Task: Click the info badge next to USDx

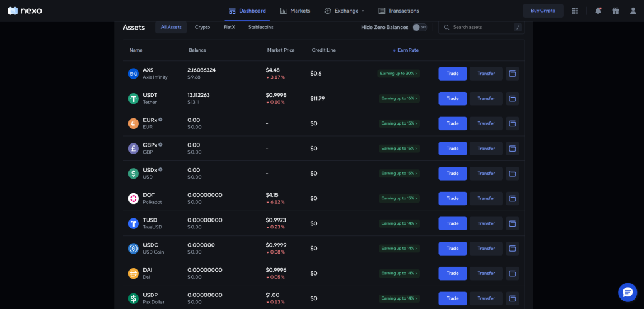Action: click(160, 169)
